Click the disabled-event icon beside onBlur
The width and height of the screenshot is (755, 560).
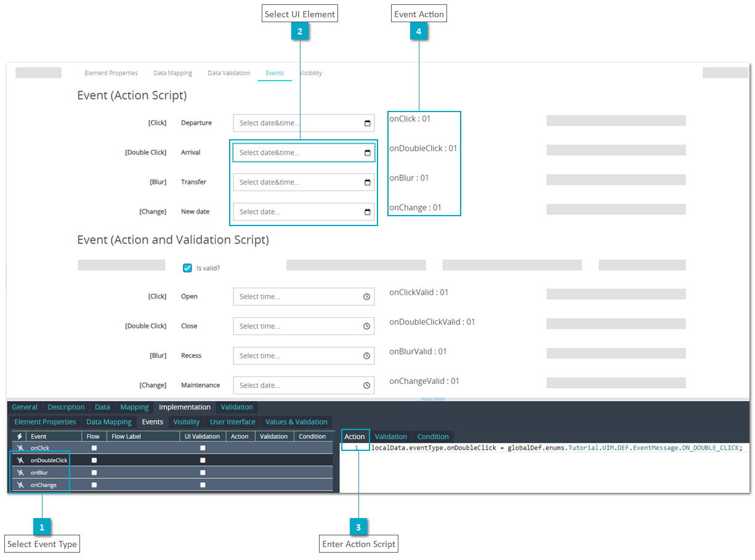click(20, 473)
